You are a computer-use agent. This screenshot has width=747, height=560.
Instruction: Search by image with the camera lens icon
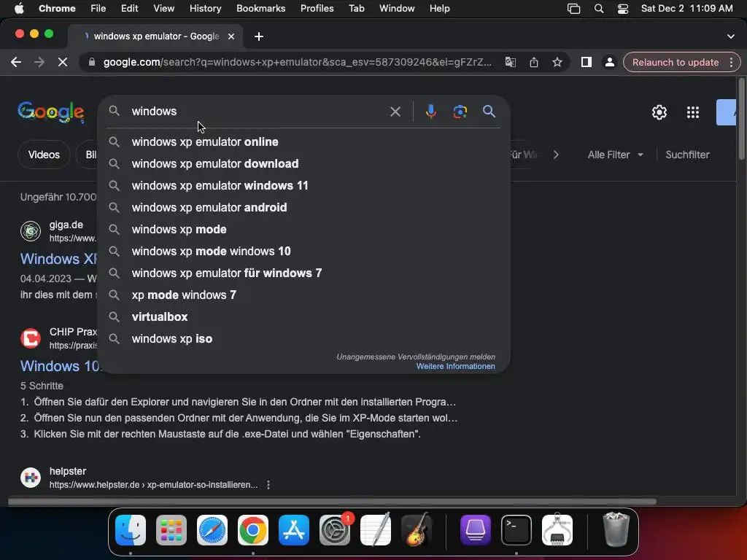pyautogui.click(x=460, y=112)
